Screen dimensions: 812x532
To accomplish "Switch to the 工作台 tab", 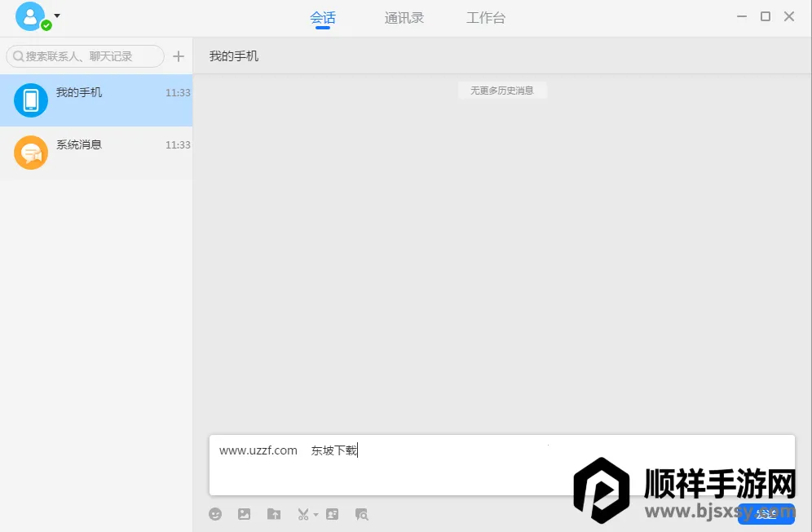I will pos(486,18).
